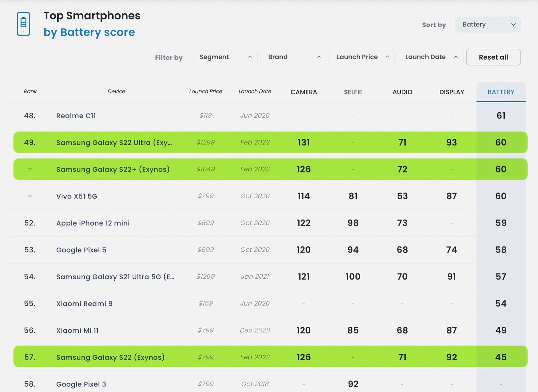Expand the Brand filter
538x392 pixels.
tap(293, 57)
